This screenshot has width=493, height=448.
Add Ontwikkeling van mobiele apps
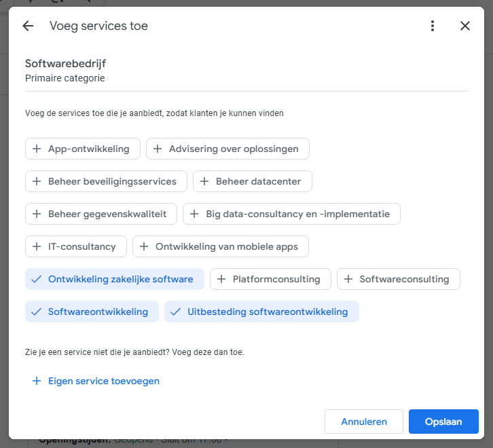tap(221, 246)
